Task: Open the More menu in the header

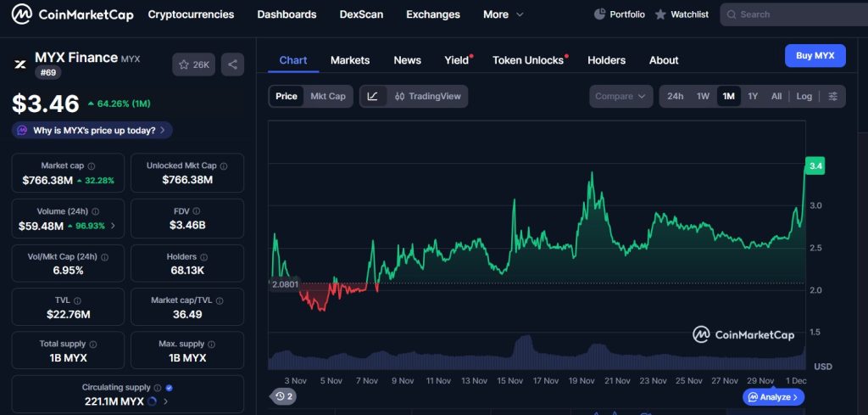Action: (504, 14)
